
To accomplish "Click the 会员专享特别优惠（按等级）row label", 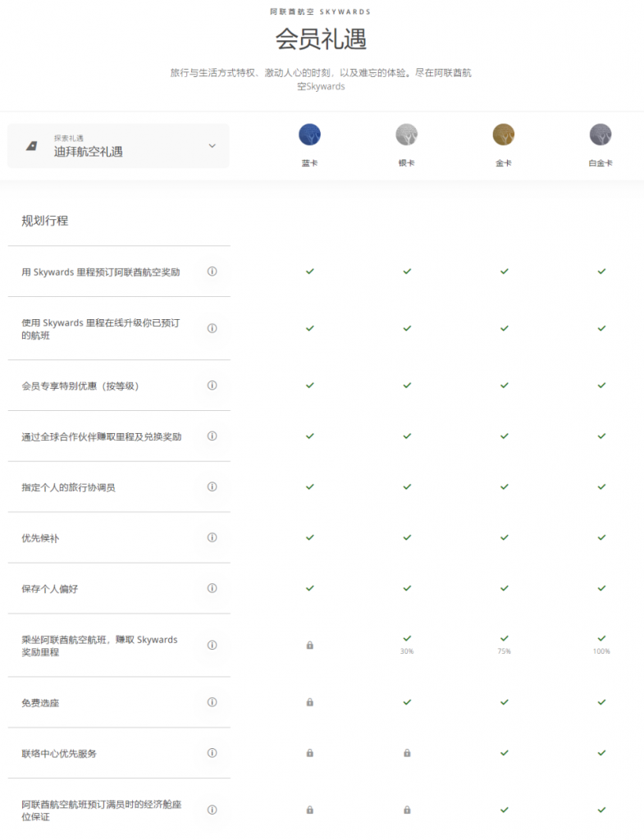I will [80, 386].
